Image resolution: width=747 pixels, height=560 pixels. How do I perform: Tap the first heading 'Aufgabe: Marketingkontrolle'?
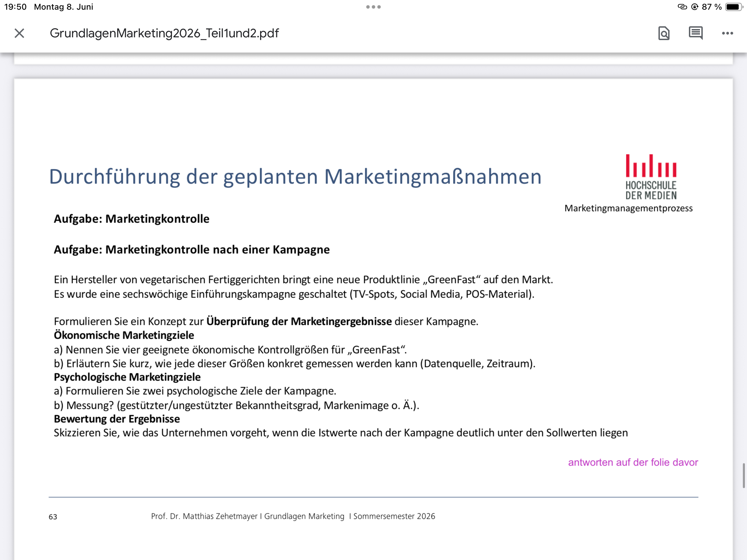click(x=131, y=219)
